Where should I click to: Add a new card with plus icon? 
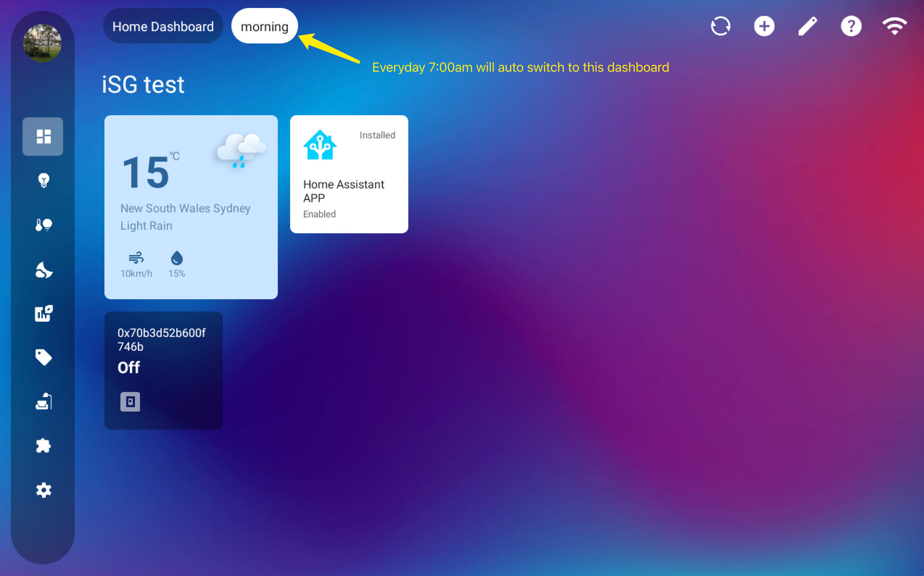pos(764,26)
